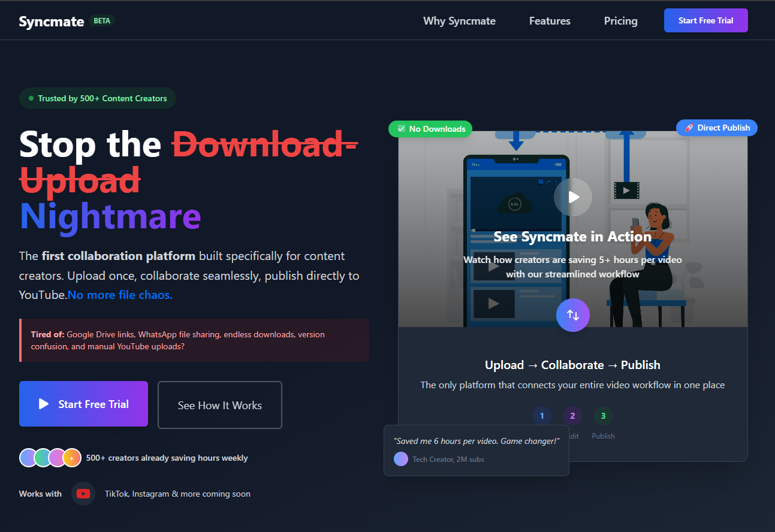This screenshot has width=775, height=532.
Task: Open the Why Syncmate nav link
Action: click(459, 21)
